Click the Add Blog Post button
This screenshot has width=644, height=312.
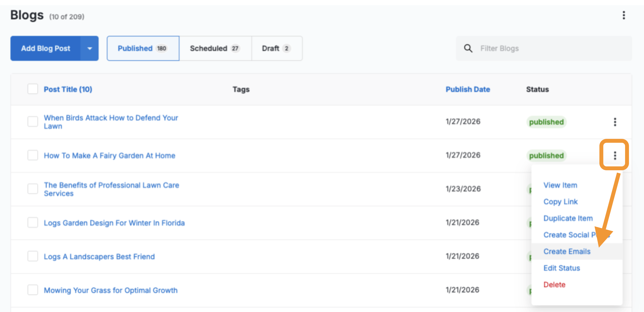(46, 48)
